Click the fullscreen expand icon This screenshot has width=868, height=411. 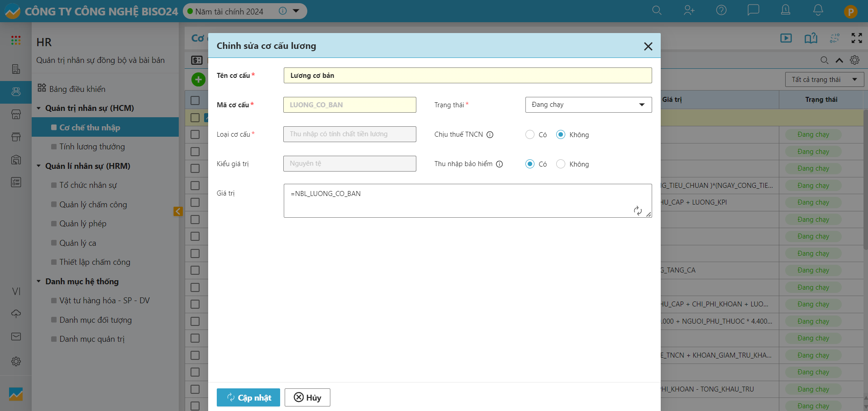856,38
